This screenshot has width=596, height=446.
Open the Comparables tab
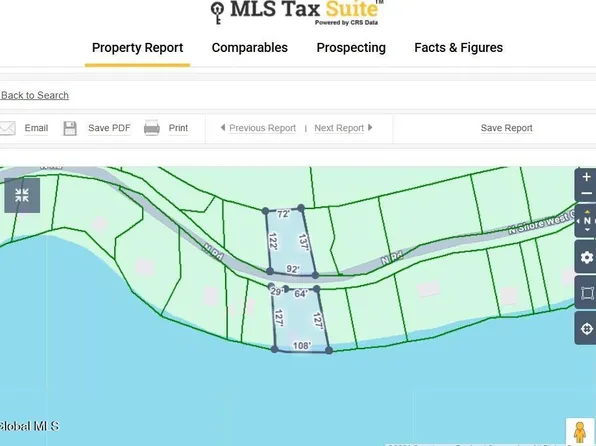pos(250,48)
